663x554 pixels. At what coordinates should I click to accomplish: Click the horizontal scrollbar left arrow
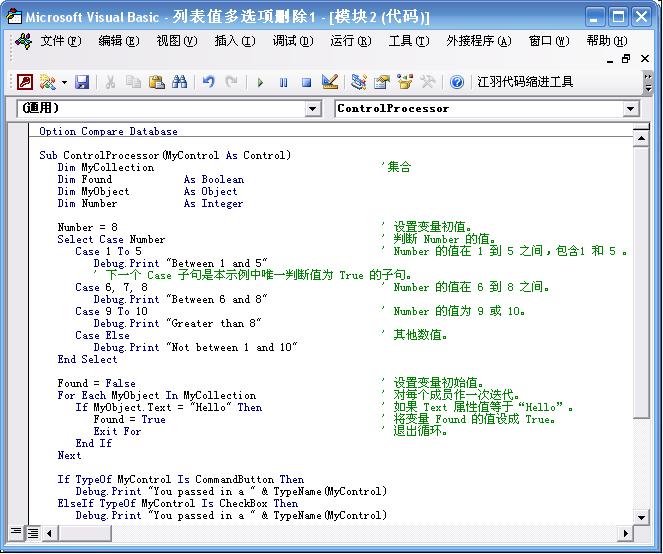click(x=49, y=533)
